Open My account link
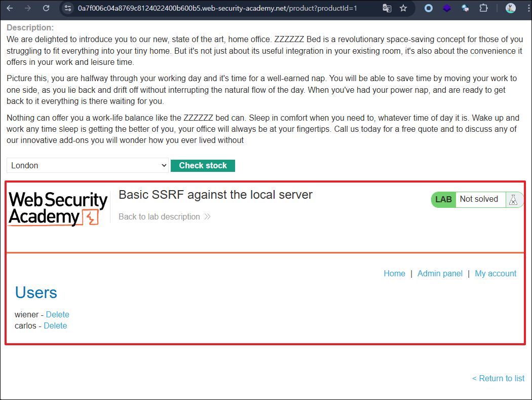 tap(496, 273)
